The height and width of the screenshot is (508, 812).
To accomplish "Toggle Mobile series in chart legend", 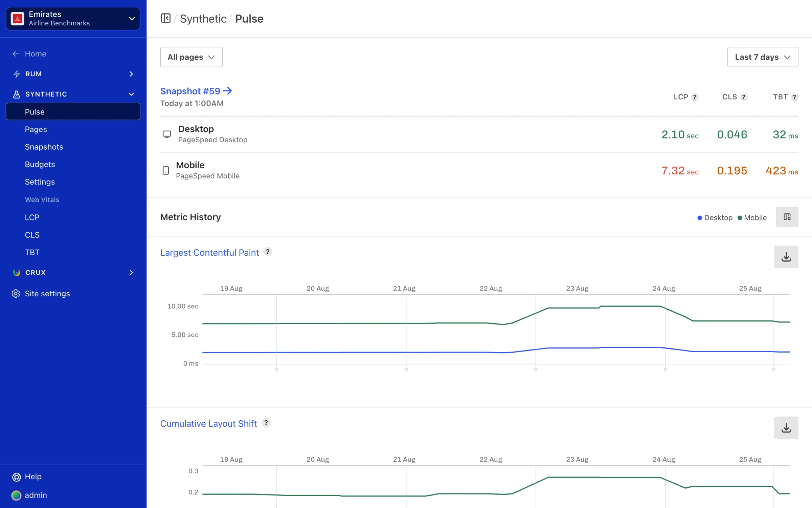I will click(x=752, y=218).
